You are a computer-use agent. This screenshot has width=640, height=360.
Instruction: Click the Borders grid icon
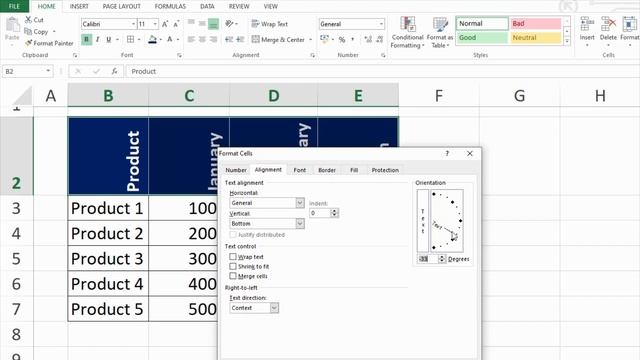130,40
